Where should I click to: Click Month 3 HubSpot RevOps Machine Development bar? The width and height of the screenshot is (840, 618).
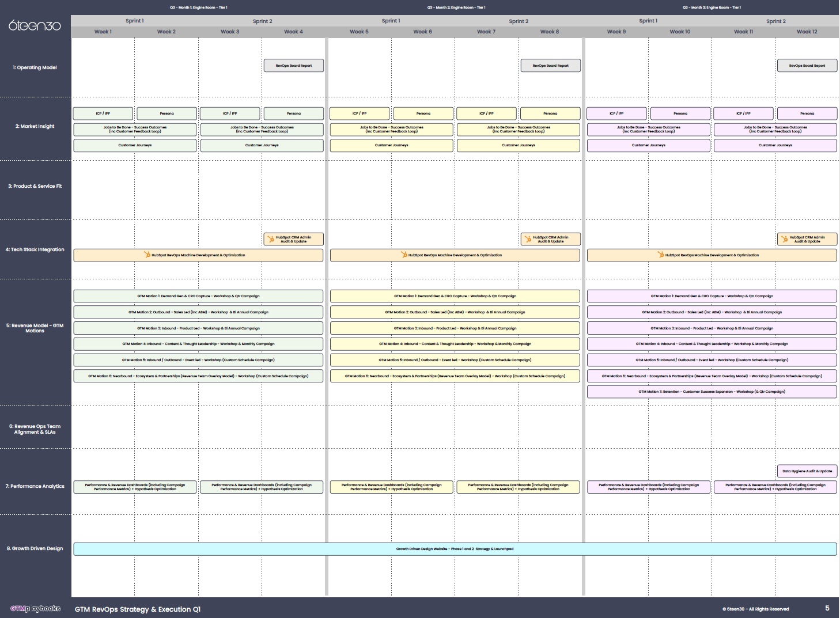pyautogui.click(x=712, y=255)
